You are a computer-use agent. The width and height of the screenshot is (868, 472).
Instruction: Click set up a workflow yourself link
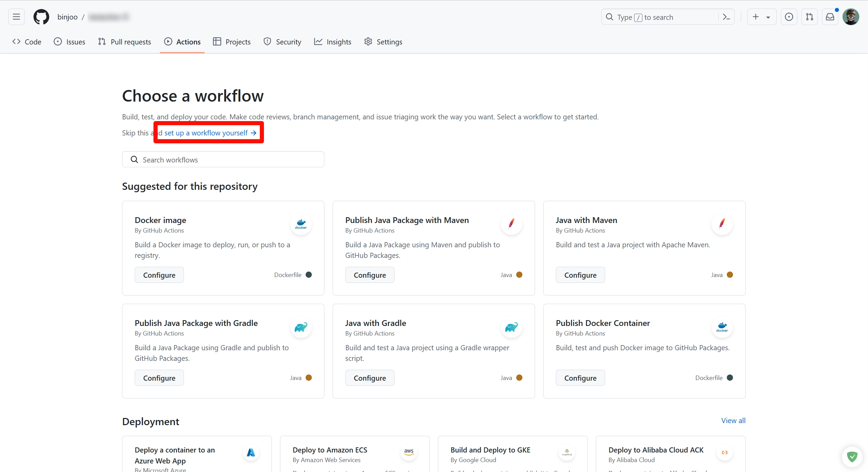[x=210, y=133]
